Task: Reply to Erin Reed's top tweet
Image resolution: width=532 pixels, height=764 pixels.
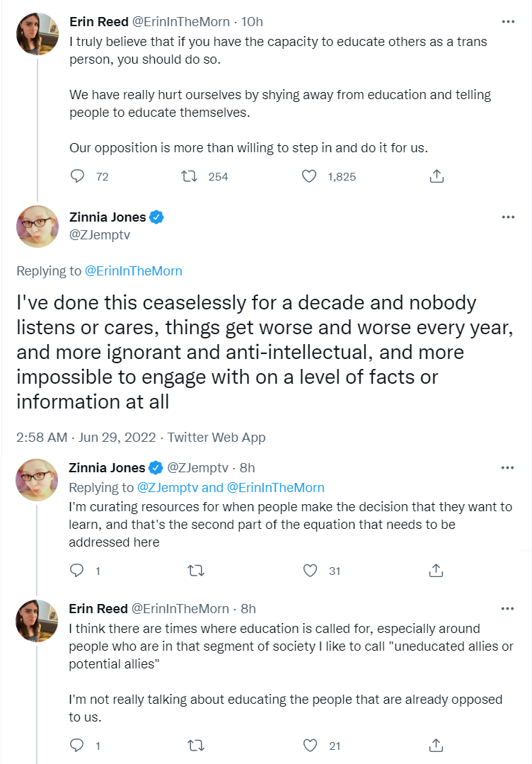Action: click(77, 176)
